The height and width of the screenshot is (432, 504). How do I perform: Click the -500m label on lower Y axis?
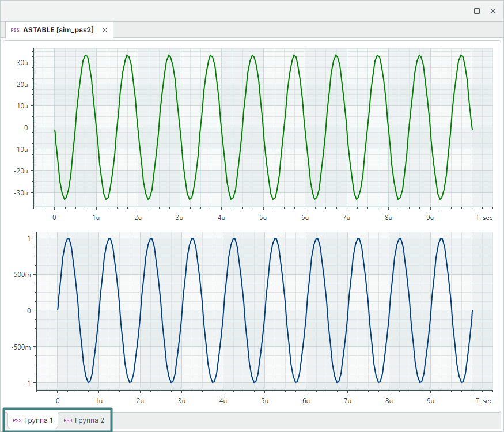20,347
